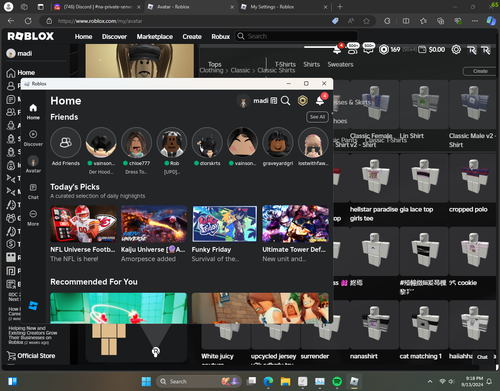This screenshot has height=391, width=500.
Task: Open Robux icon in Roblox app header
Action: (x=303, y=101)
